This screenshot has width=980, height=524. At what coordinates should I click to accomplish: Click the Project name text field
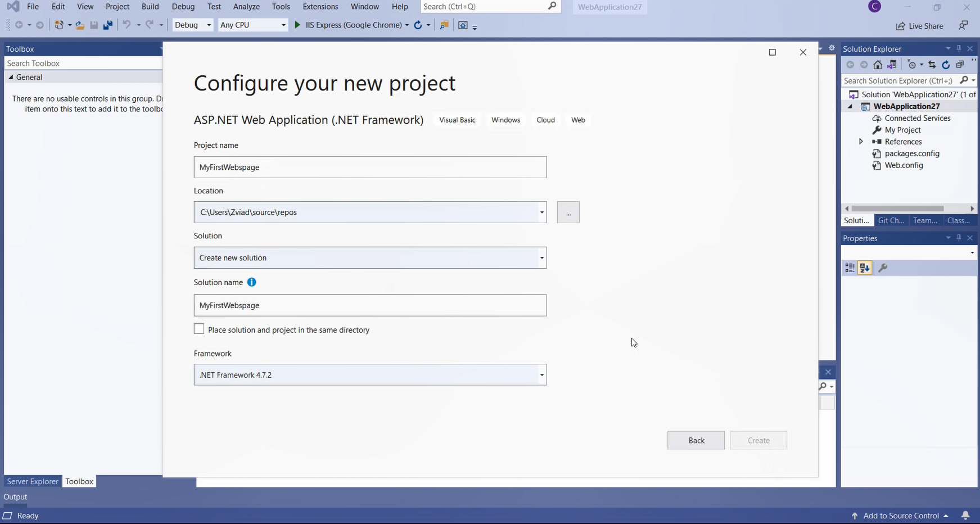tap(370, 168)
